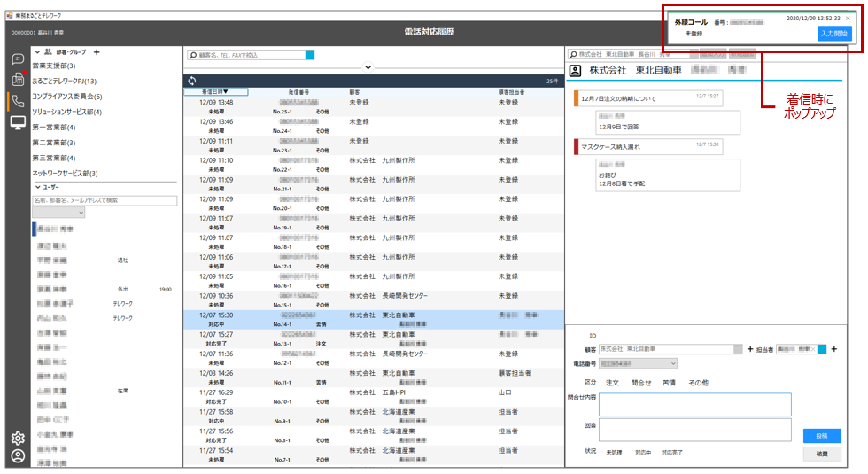868x474 pixels.
Task: Sort by 着信日時 column header
Action: click(x=213, y=91)
